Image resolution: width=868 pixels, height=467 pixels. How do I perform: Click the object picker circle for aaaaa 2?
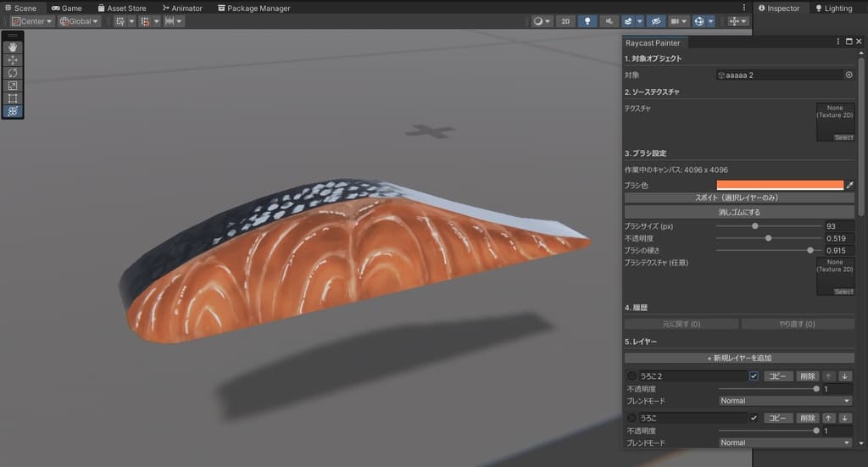coord(849,75)
